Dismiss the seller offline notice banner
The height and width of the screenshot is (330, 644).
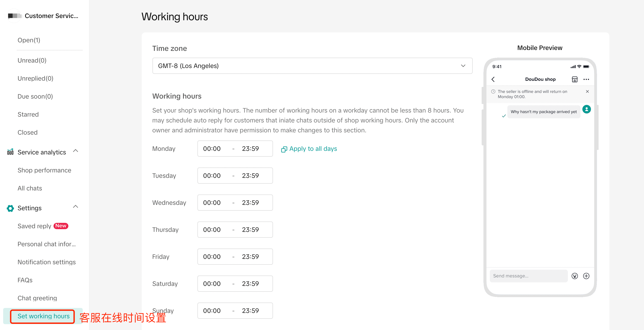(x=587, y=92)
